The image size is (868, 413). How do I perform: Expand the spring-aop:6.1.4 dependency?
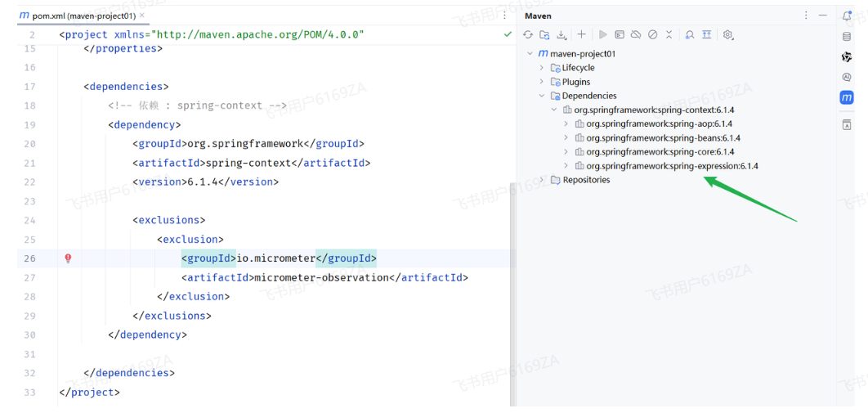pos(566,124)
